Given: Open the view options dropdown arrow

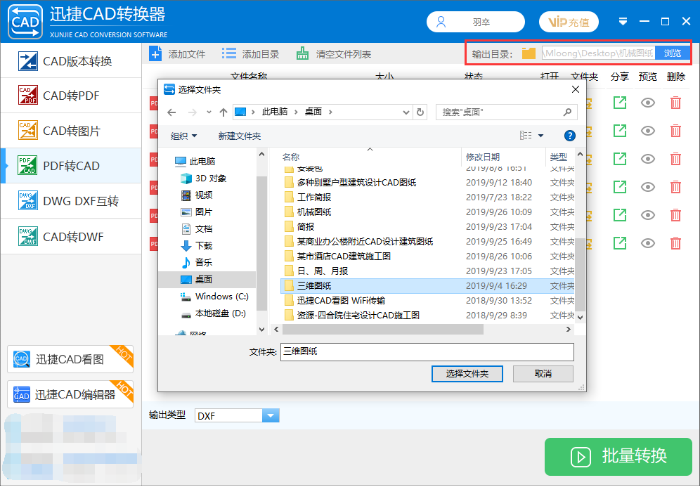Looking at the screenshot, I should [x=541, y=135].
